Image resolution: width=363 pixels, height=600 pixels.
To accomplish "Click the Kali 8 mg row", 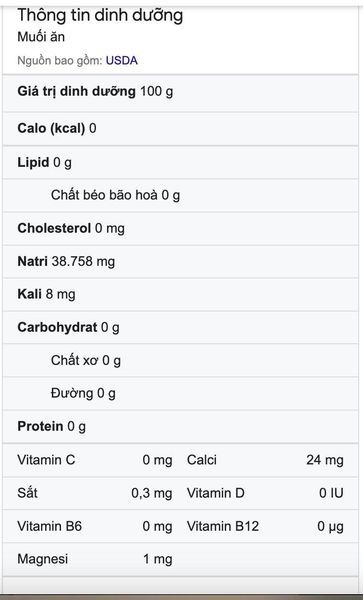I will (180, 294).
